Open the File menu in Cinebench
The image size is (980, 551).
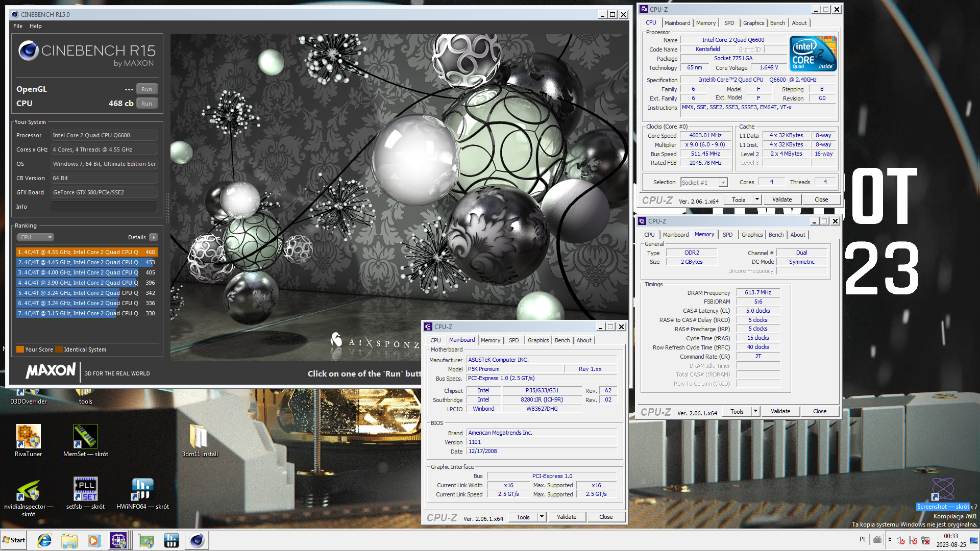pos(18,26)
